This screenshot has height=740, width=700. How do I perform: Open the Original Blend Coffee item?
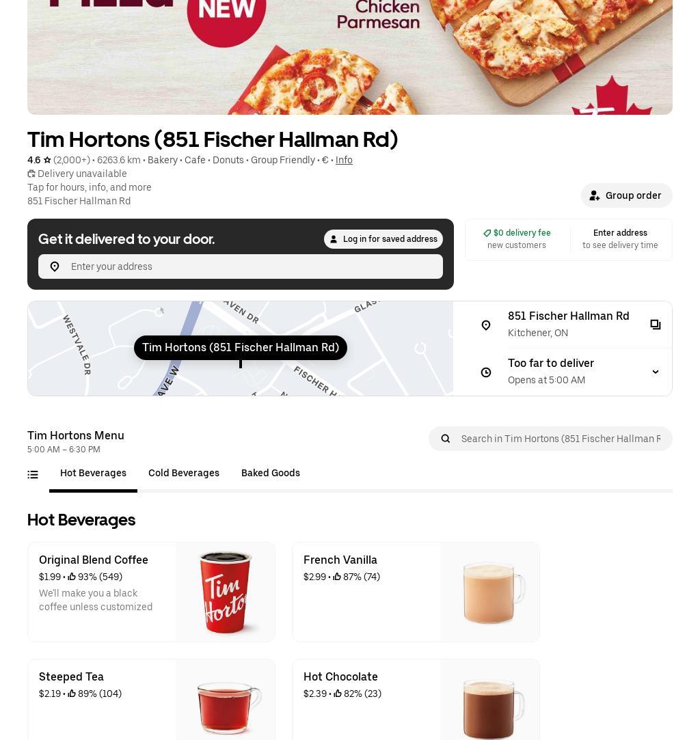151,592
